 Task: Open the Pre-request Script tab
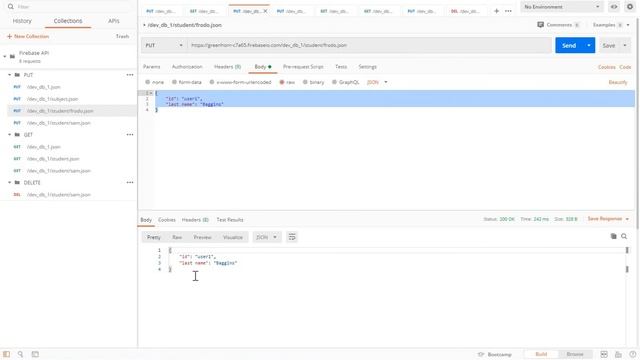[x=303, y=67]
